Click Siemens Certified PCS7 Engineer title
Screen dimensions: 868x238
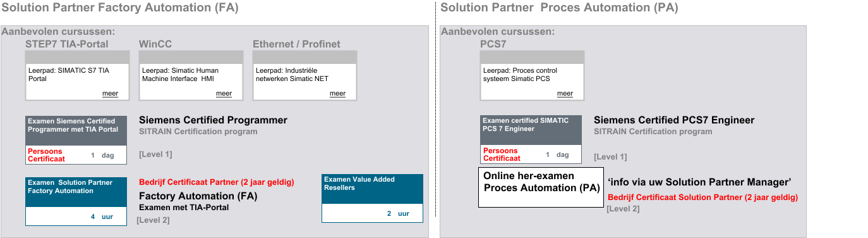coord(674,120)
